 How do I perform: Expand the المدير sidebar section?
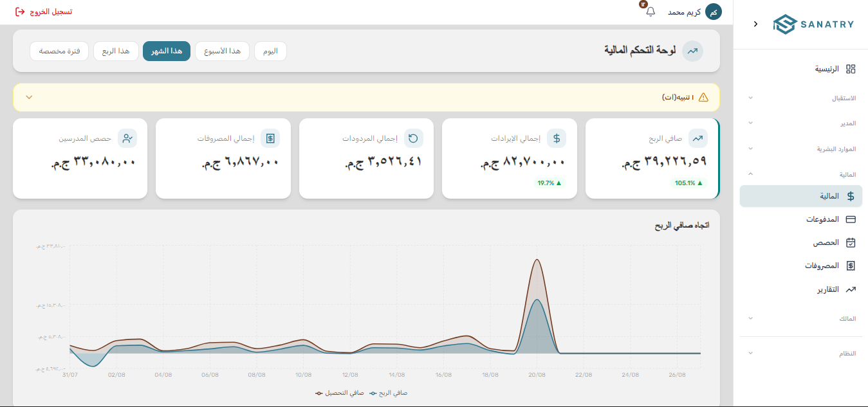click(801, 123)
